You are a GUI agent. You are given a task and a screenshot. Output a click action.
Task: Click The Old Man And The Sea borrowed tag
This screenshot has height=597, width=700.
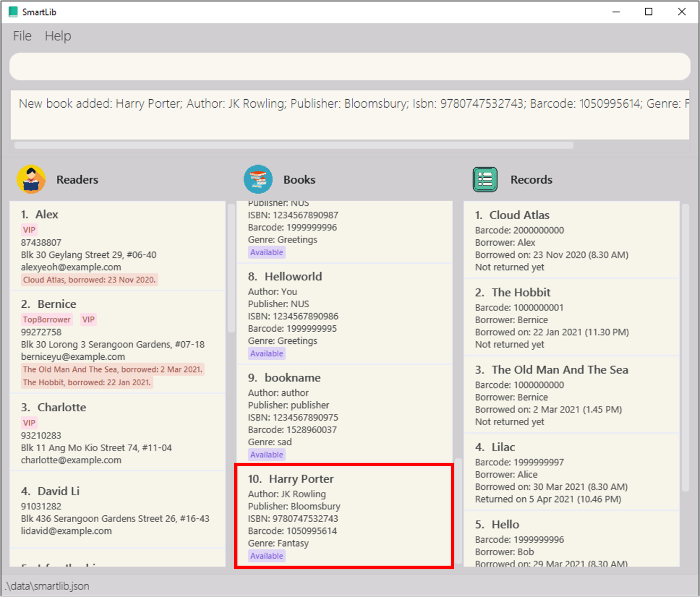pyautogui.click(x=113, y=369)
